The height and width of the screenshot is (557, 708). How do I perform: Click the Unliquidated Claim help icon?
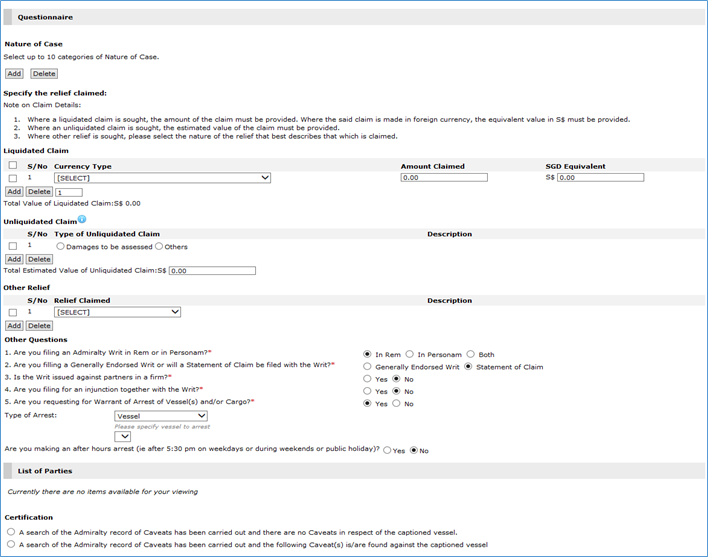pyautogui.click(x=82, y=219)
